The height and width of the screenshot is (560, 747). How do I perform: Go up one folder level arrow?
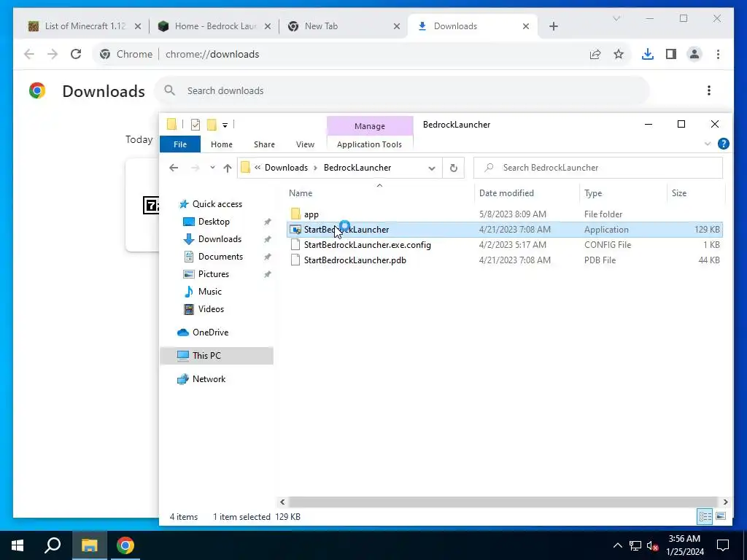[x=228, y=168]
